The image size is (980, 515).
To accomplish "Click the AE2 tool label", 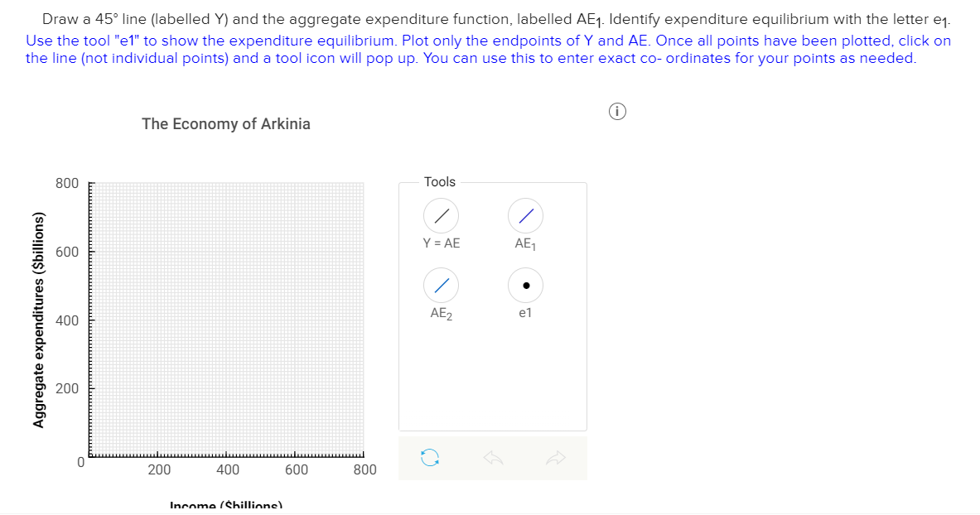I will [441, 313].
